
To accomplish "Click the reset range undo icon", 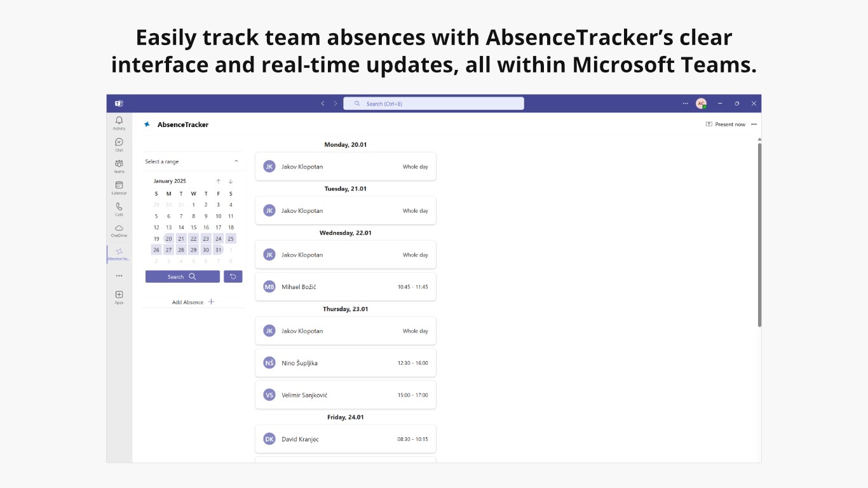I will coord(233,277).
